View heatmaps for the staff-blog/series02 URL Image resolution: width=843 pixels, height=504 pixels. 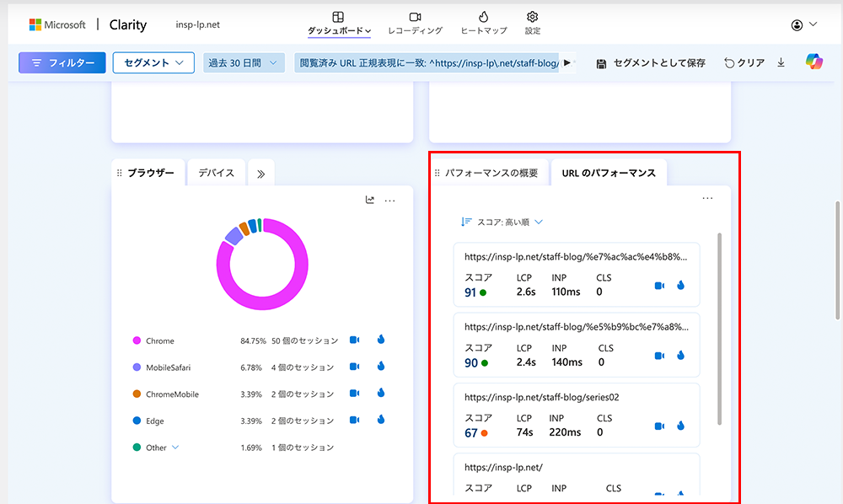(x=680, y=426)
